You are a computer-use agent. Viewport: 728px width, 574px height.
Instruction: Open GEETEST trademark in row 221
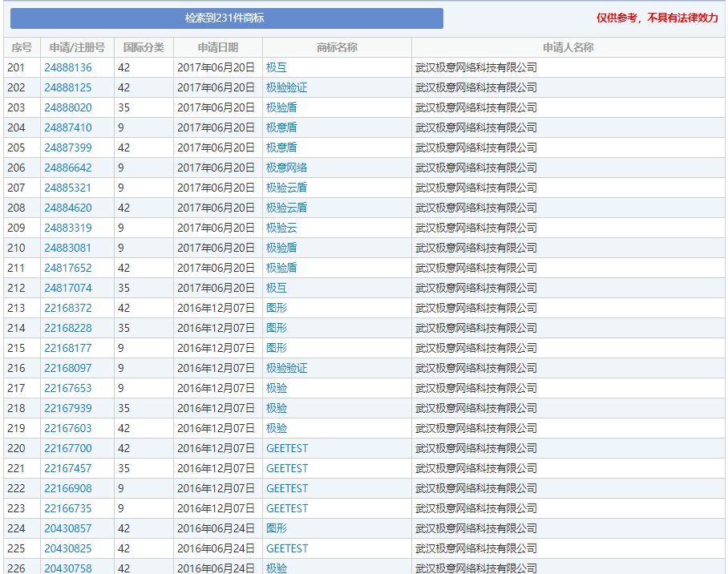287,468
